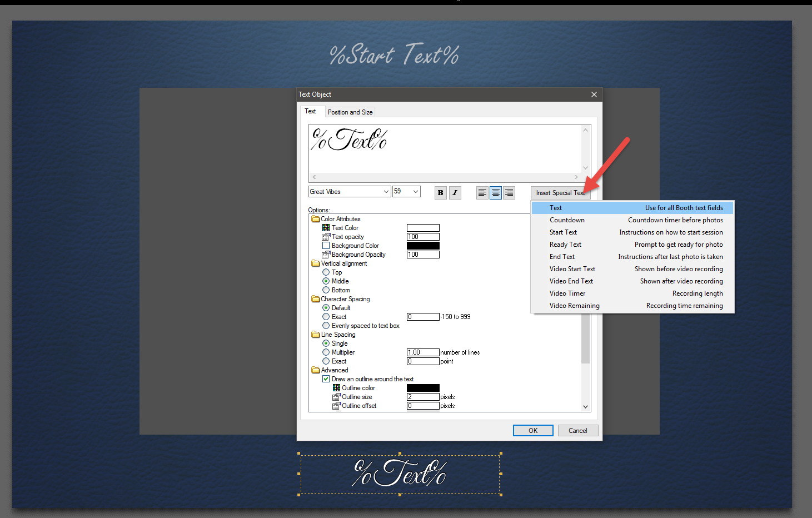
Task: Toggle bold formatting for the text
Action: 440,192
